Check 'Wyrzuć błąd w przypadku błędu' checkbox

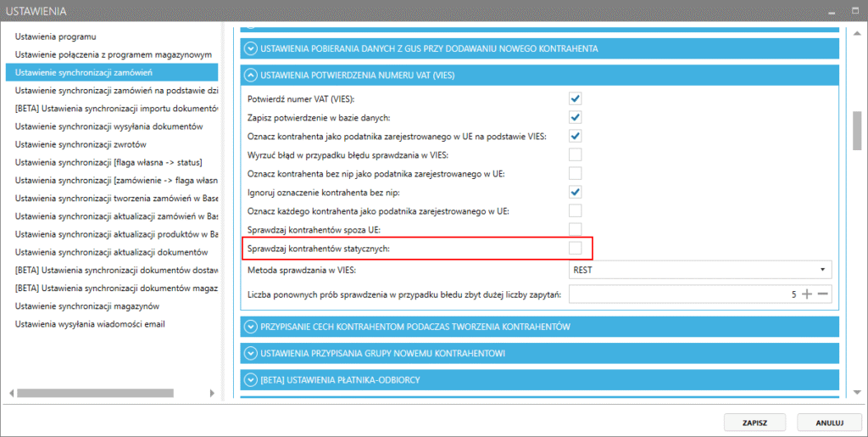pos(575,154)
